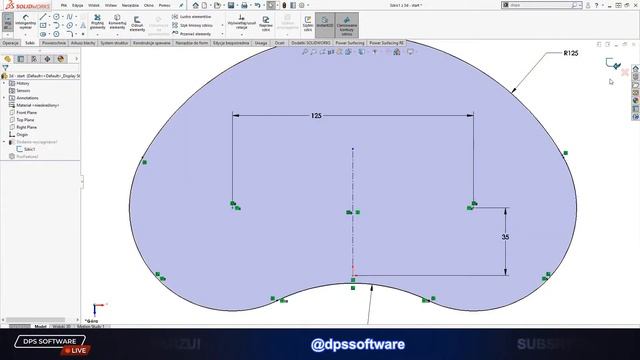Click the Save icon in the quick toolbar
640x360 pixels.
231,5
